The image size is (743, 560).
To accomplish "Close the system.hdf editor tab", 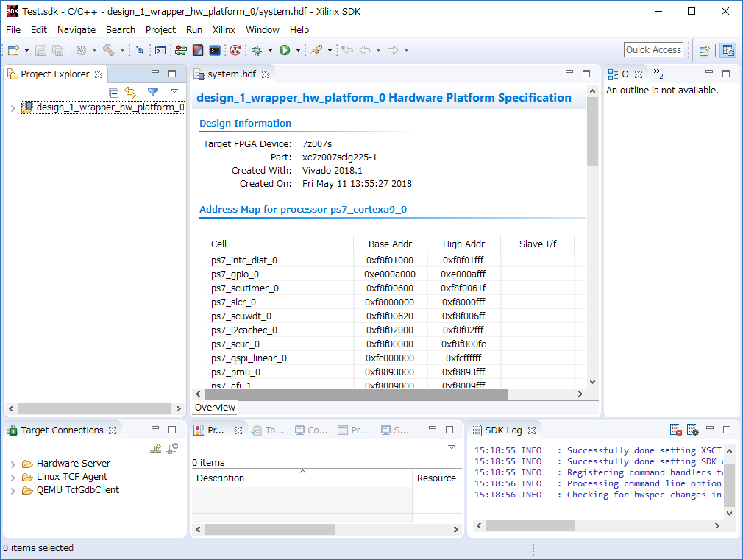I will [266, 74].
